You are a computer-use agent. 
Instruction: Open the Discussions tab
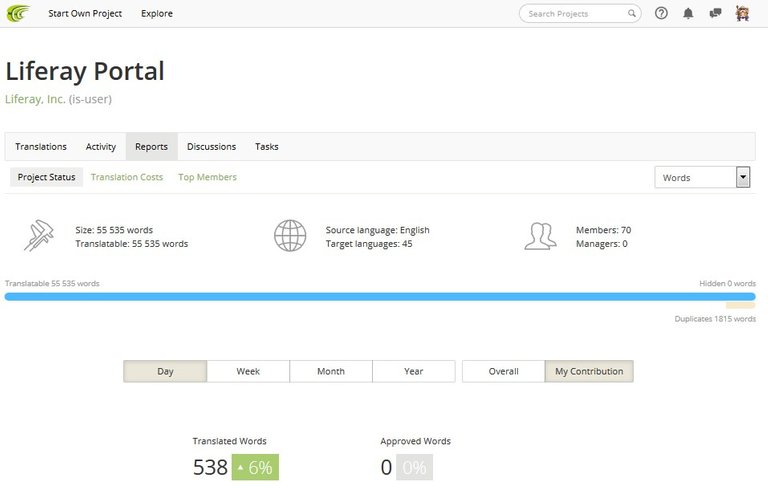211,146
